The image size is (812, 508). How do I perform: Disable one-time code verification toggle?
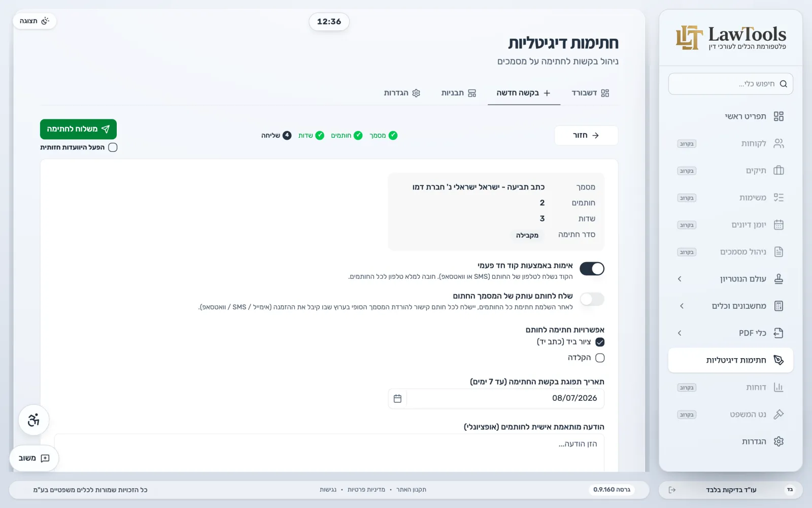592,269
